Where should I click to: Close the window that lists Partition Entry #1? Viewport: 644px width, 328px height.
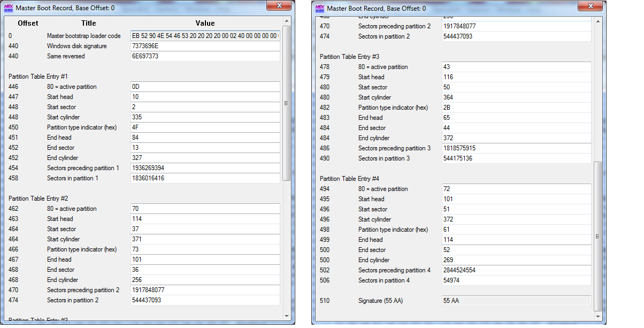tap(279, 5)
